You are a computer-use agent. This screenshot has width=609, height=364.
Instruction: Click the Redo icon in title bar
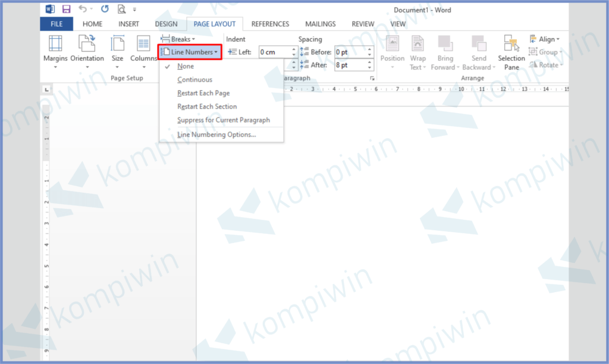click(x=105, y=9)
